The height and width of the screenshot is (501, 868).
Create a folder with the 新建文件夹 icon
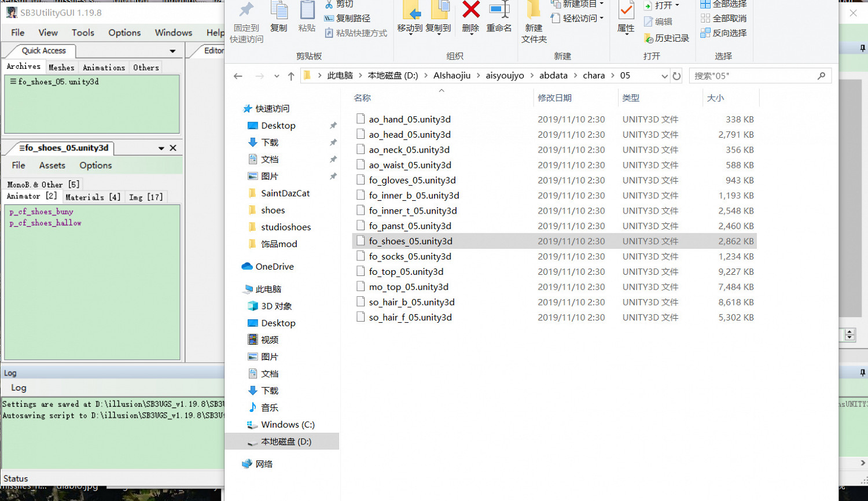(x=534, y=20)
